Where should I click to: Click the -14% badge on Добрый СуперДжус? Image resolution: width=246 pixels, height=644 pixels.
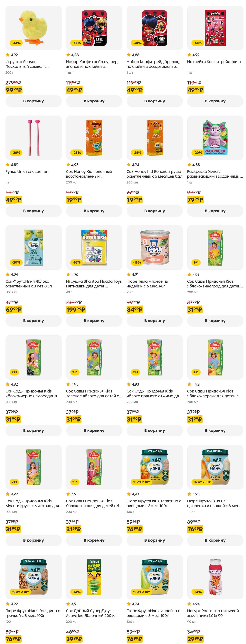pyautogui.click(x=76, y=592)
